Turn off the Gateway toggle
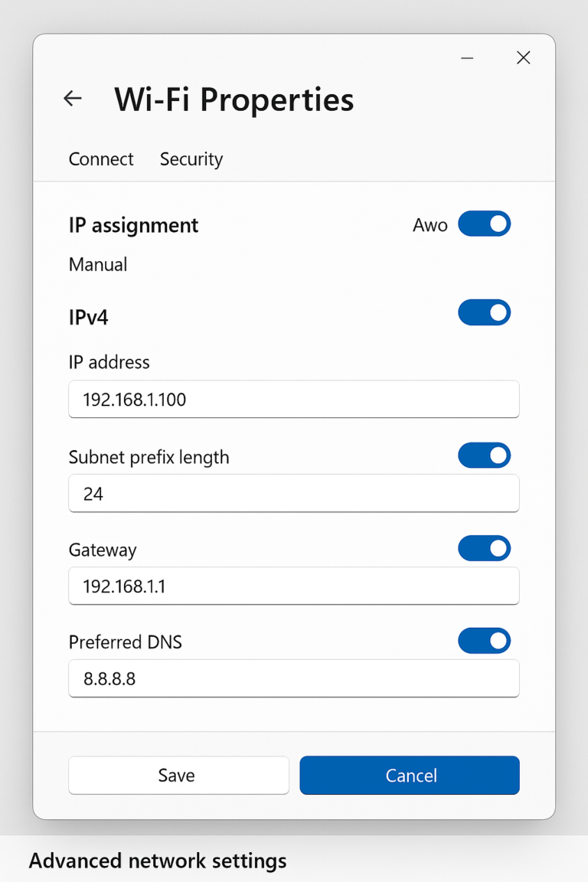The height and width of the screenshot is (882, 588). [484, 548]
